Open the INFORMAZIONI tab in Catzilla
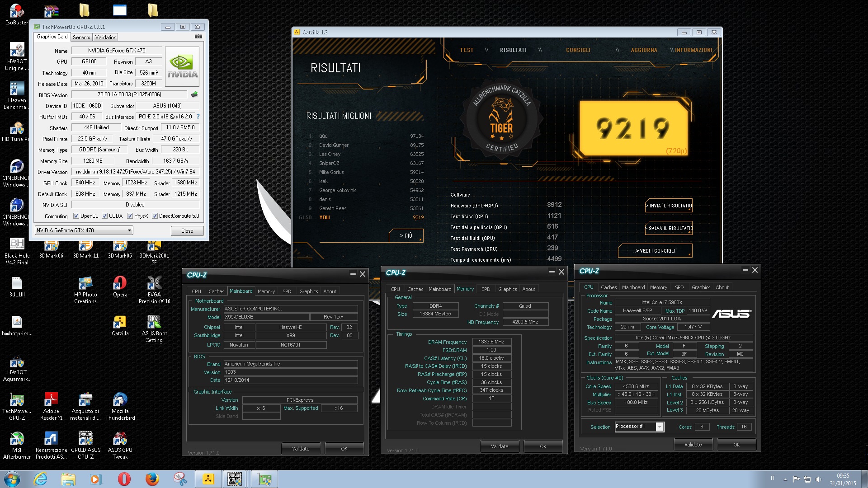 tap(693, 50)
